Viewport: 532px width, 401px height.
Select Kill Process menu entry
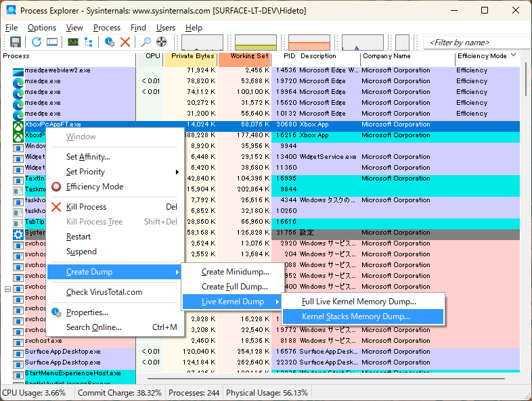point(115,207)
